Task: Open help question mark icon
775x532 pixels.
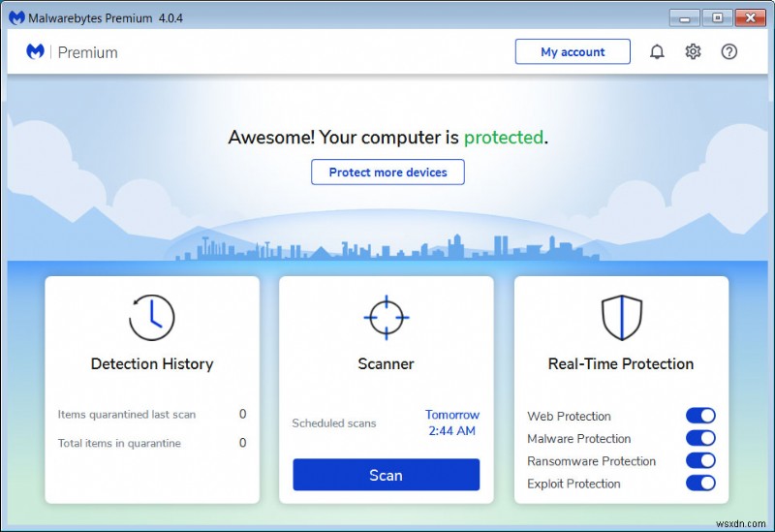Action: click(729, 52)
